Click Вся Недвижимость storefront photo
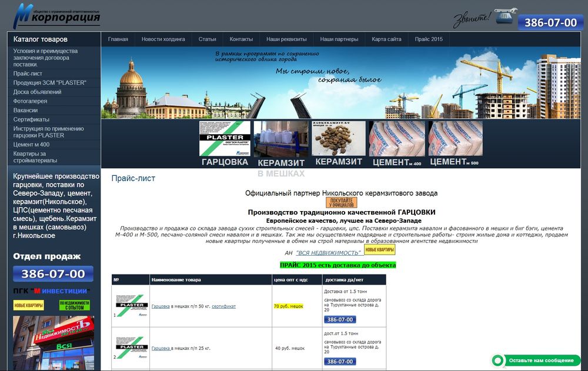The width and height of the screenshot is (588, 371). [x=54, y=343]
